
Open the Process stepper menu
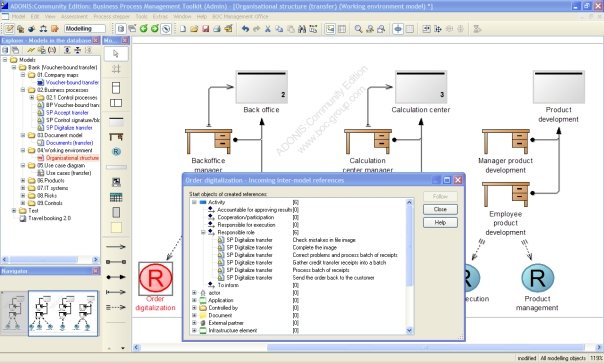[x=111, y=17]
